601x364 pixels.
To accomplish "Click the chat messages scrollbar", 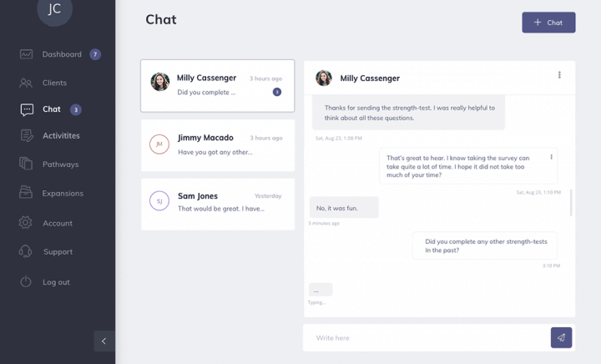I will tap(571, 203).
